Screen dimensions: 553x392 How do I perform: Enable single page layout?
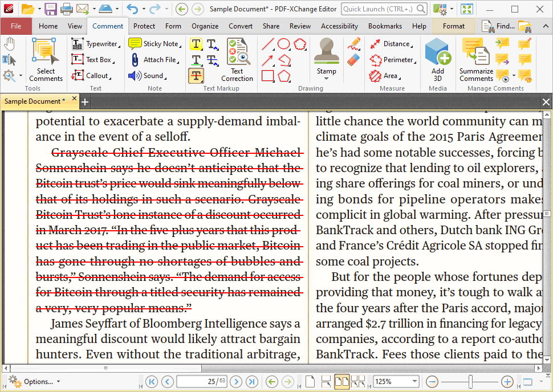(310, 381)
